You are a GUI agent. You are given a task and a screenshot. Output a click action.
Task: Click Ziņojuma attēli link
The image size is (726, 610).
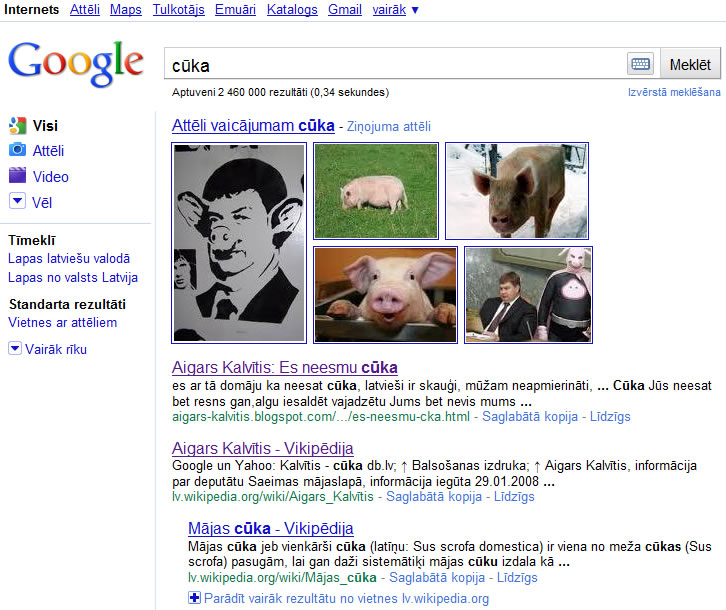click(x=388, y=126)
